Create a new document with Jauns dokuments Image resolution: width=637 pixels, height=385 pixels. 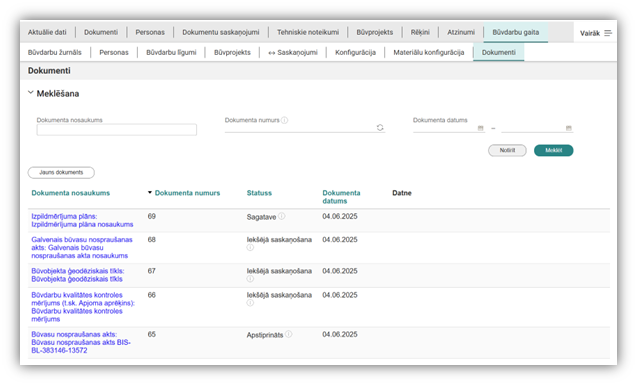click(x=61, y=173)
